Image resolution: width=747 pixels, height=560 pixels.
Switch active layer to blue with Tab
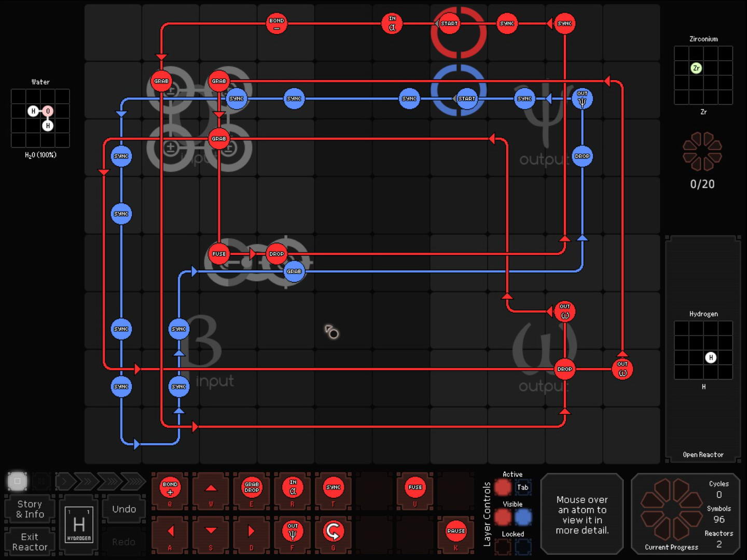[523, 487]
